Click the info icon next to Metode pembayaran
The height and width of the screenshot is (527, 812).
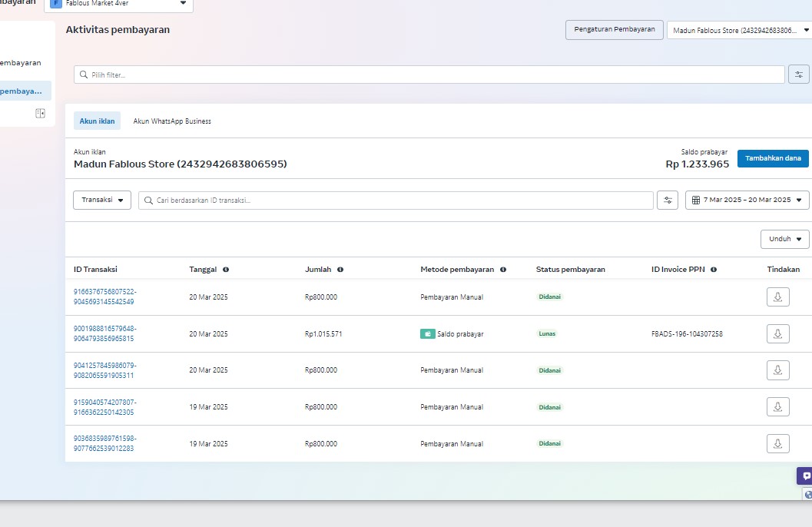[x=503, y=270]
